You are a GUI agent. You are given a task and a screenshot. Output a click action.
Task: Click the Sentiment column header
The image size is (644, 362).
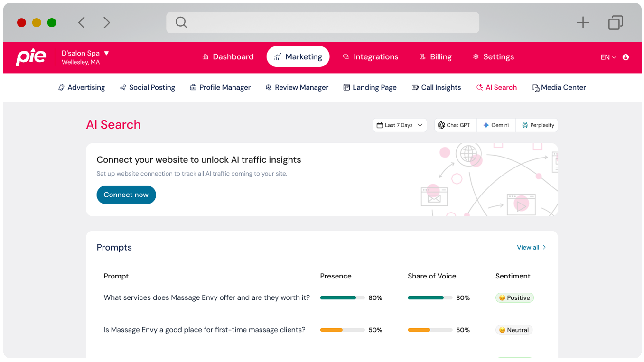pos(513,276)
